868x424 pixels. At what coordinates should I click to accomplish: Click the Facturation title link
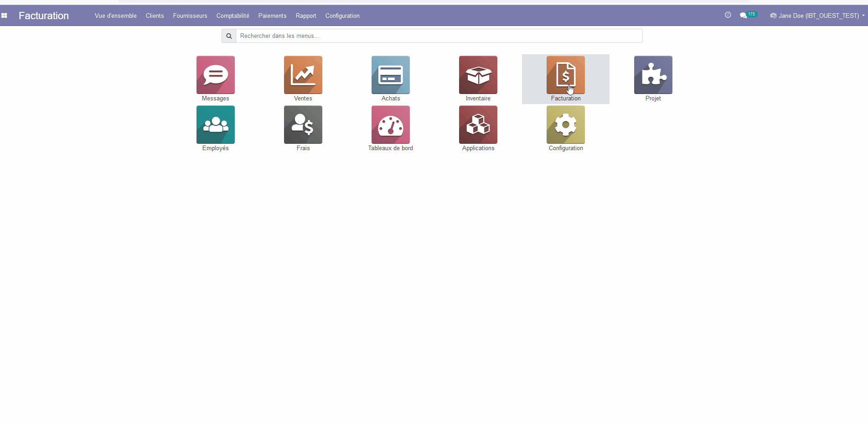click(x=44, y=16)
